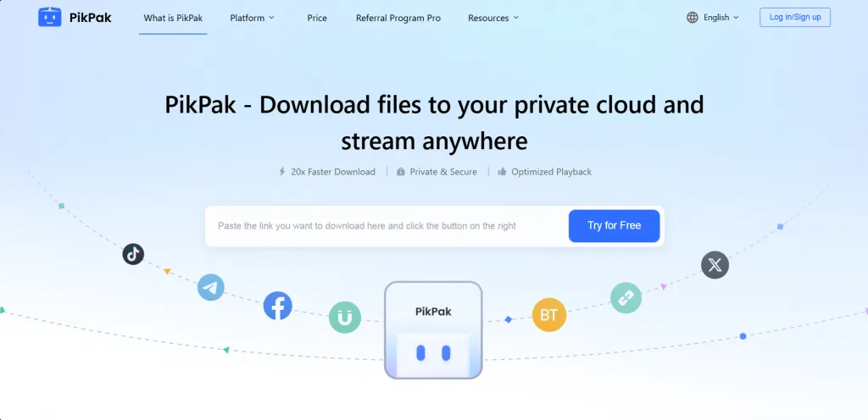The width and height of the screenshot is (868, 420).
Task: Click the teal chain link icon
Action: pyautogui.click(x=626, y=298)
